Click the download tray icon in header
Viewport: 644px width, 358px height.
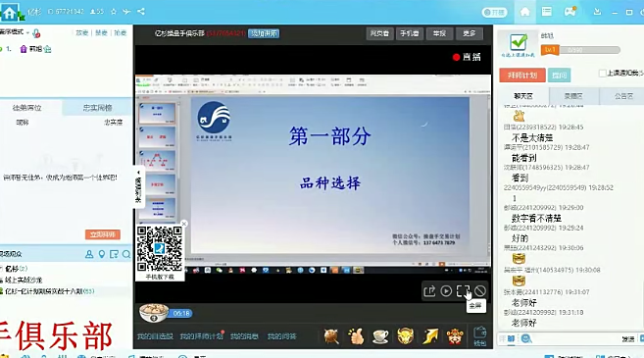coord(597,12)
